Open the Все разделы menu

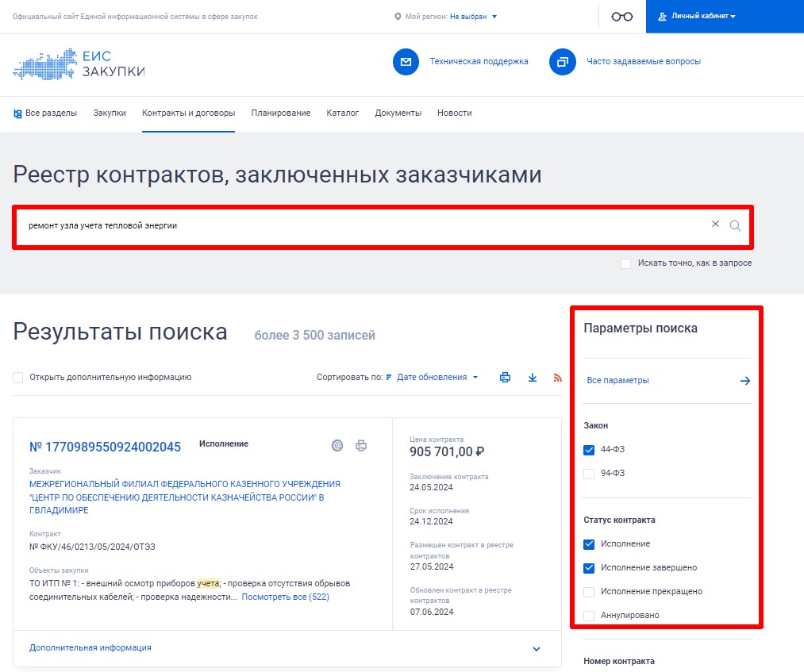tap(45, 113)
